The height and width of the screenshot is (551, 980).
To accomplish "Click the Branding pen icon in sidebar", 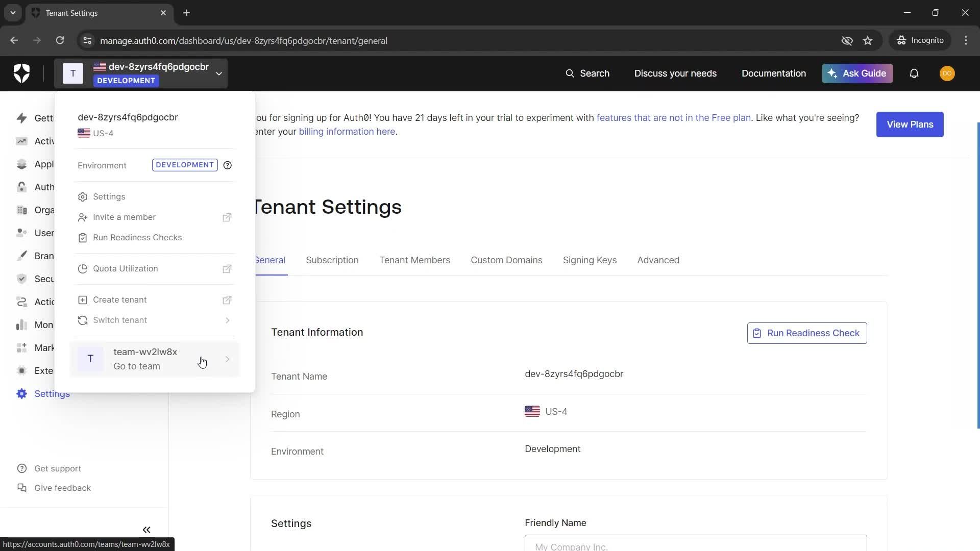I will click(x=21, y=256).
